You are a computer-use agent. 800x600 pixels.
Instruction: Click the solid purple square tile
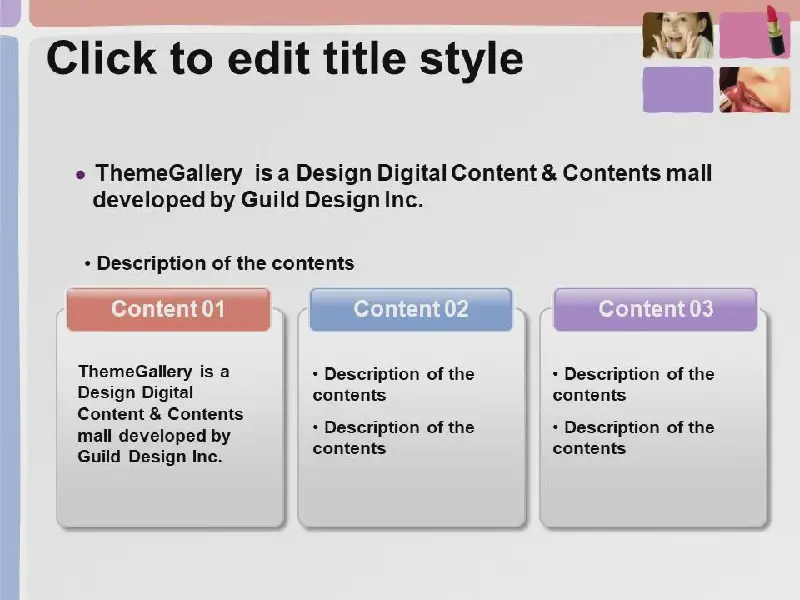[x=678, y=90]
